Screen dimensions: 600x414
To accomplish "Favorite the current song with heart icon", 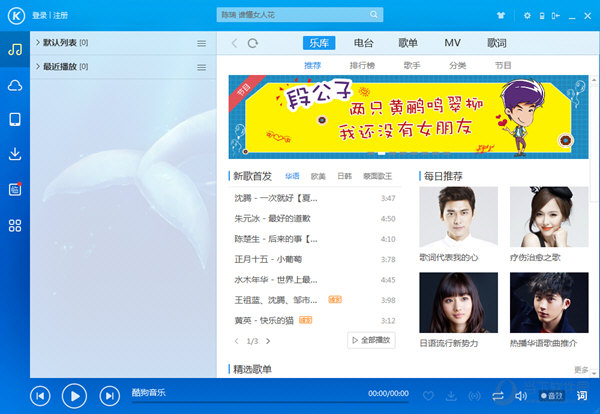I will tap(428, 396).
